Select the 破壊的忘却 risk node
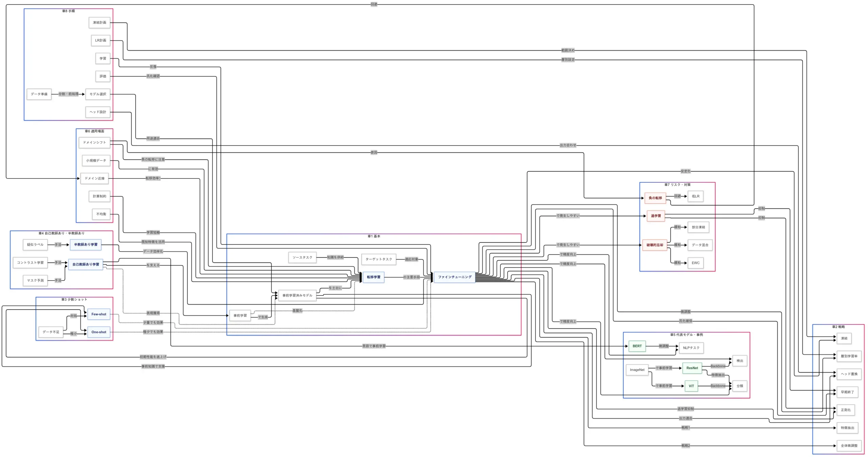This screenshot has width=868, height=457. tap(654, 245)
